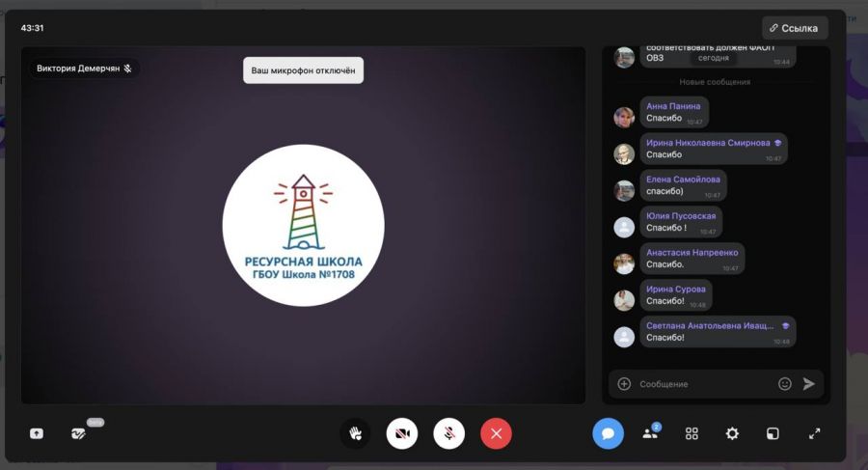Open call settings gear
868x470 pixels.
coord(732,433)
